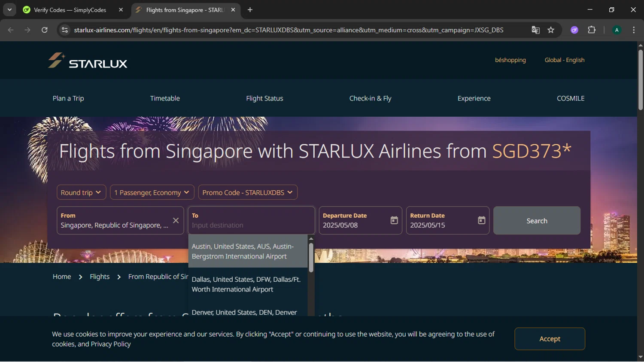
Task: Click the Search flights button
Action: point(537,221)
